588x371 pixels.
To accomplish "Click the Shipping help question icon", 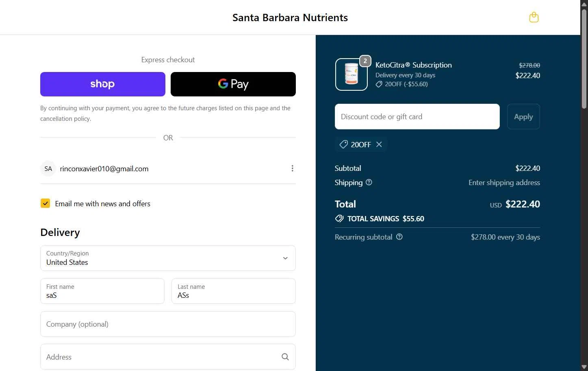I will (x=369, y=182).
